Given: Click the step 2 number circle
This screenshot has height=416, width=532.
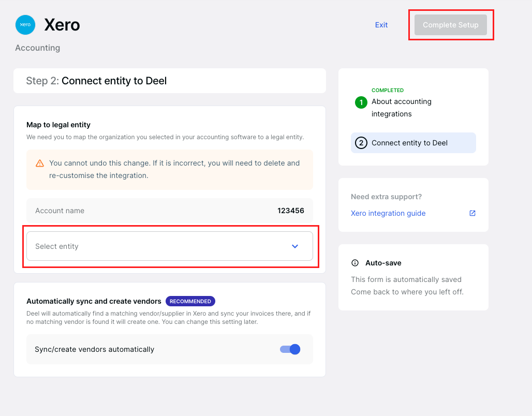Looking at the screenshot, I should [361, 143].
